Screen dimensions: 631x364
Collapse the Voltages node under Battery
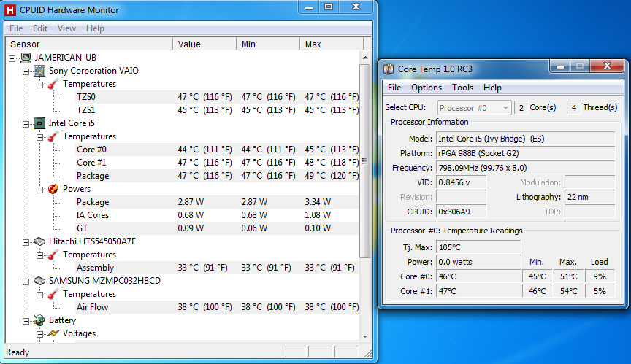point(39,334)
